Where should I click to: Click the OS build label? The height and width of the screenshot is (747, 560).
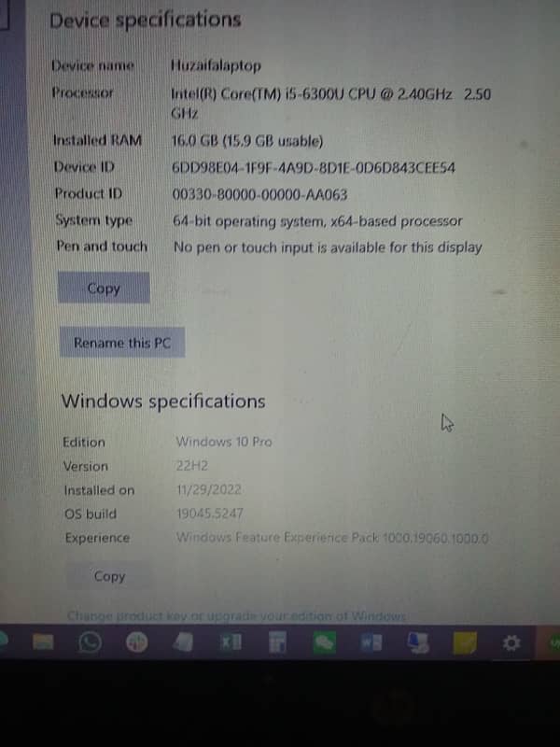pos(91,514)
